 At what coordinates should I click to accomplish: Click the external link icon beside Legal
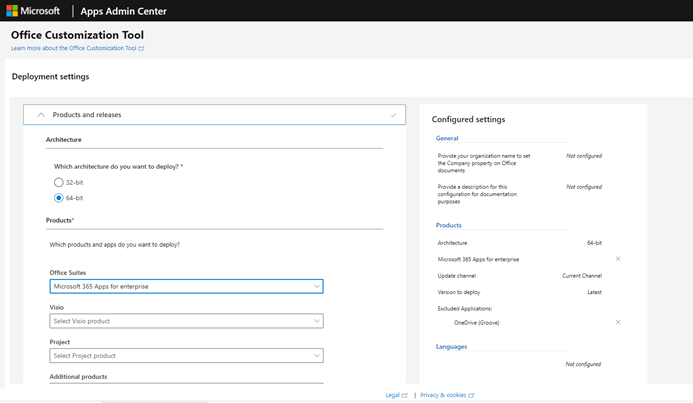click(404, 395)
